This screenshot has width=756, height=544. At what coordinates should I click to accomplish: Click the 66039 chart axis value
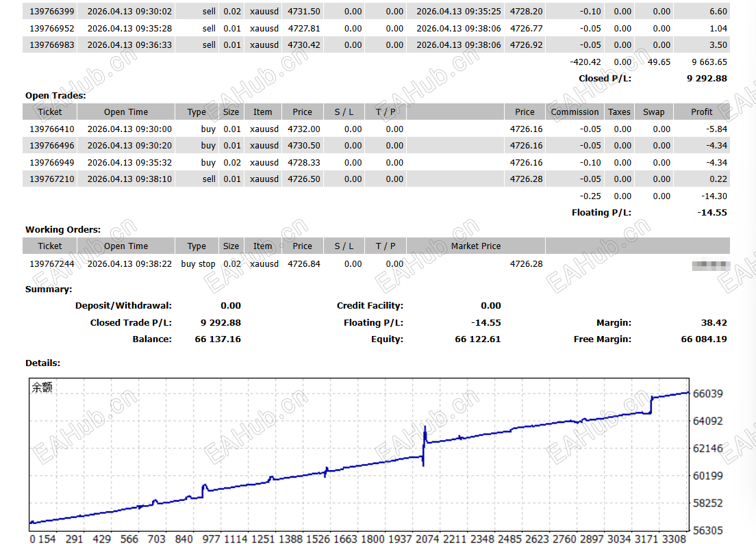(708, 393)
